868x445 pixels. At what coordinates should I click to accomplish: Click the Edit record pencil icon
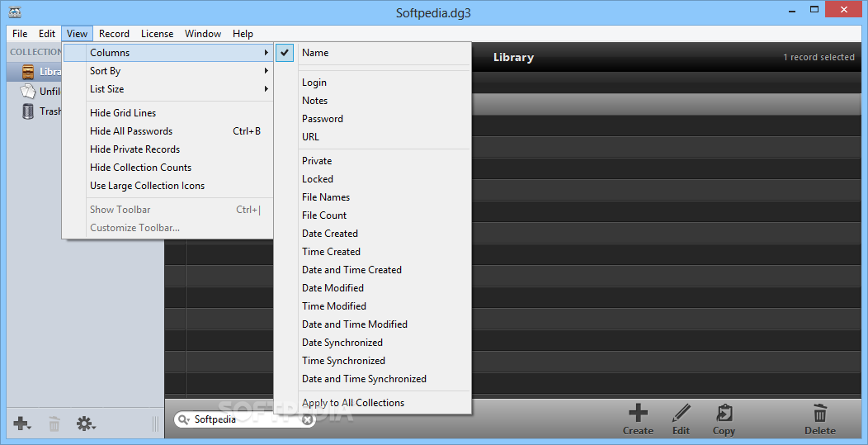click(681, 413)
